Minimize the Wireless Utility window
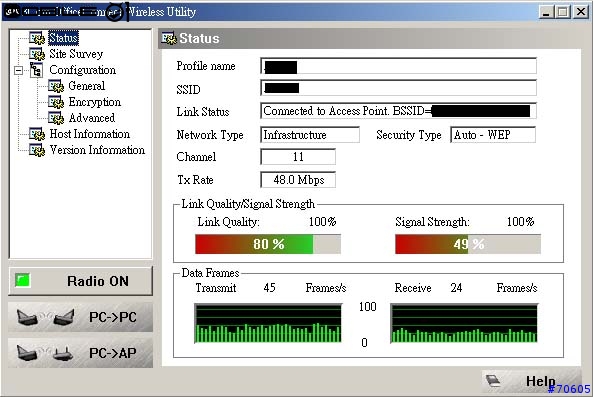593x397 pixels. click(x=546, y=12)
